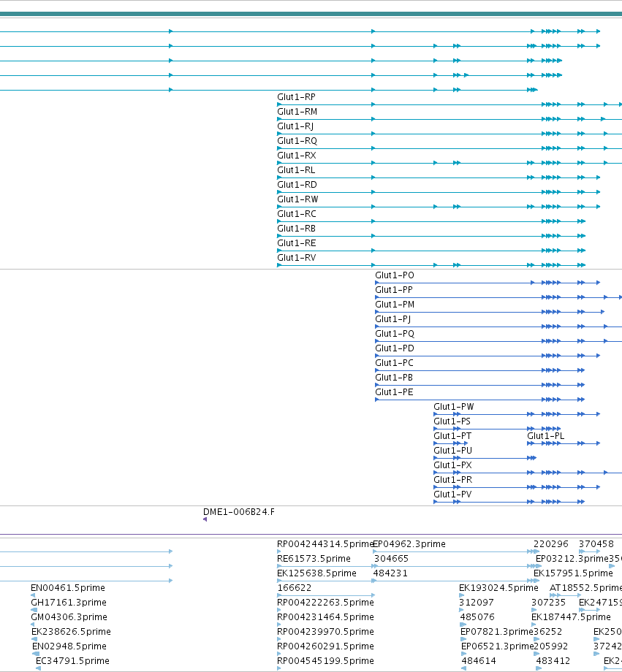This screenshot has height=672, width=622.
Task: Select the Glut1-PX protein label
Action: 452,465
